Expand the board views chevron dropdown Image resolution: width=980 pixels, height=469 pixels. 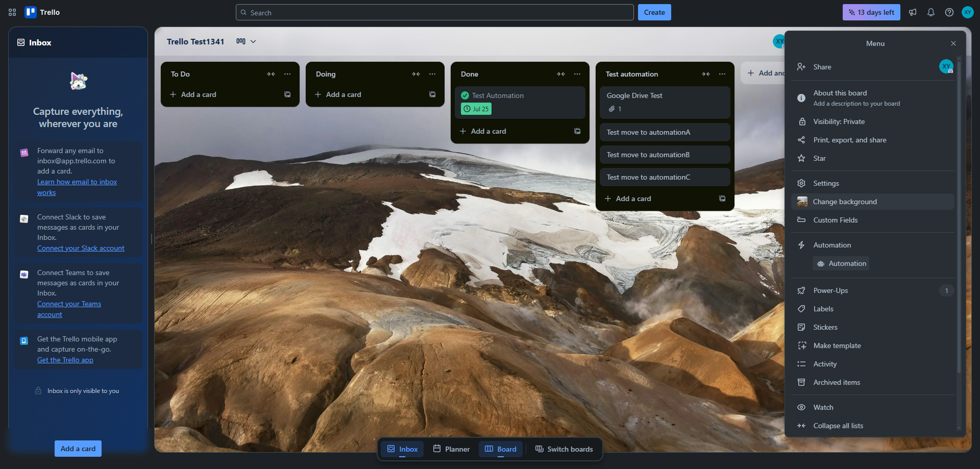coord(253,41)
